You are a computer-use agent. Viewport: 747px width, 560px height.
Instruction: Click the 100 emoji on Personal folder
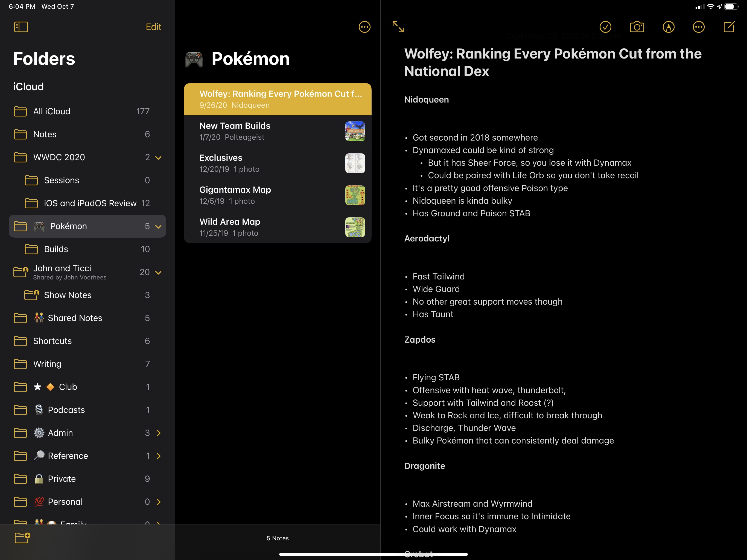[39, 501]
